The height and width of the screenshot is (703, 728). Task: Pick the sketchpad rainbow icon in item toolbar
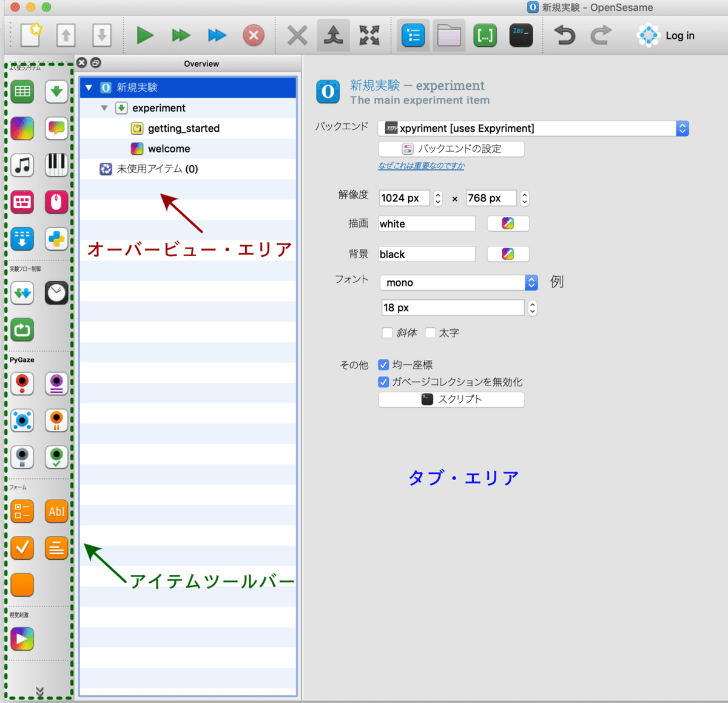[x=22, y=129]
